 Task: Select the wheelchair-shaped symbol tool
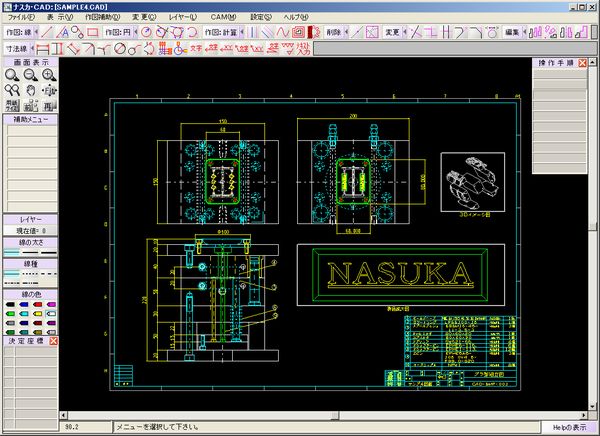point(180,49)
